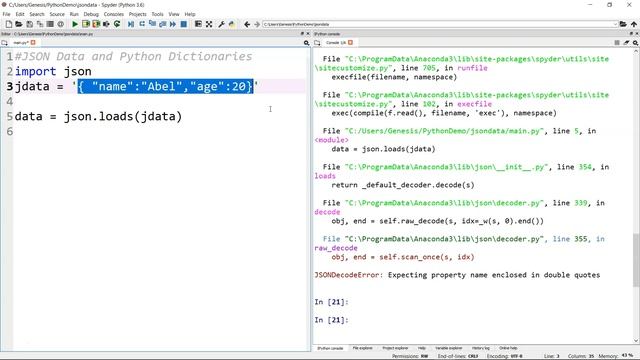Screen dimensions: 640x360
Task: Open the Debug menu
Action: 91,14
